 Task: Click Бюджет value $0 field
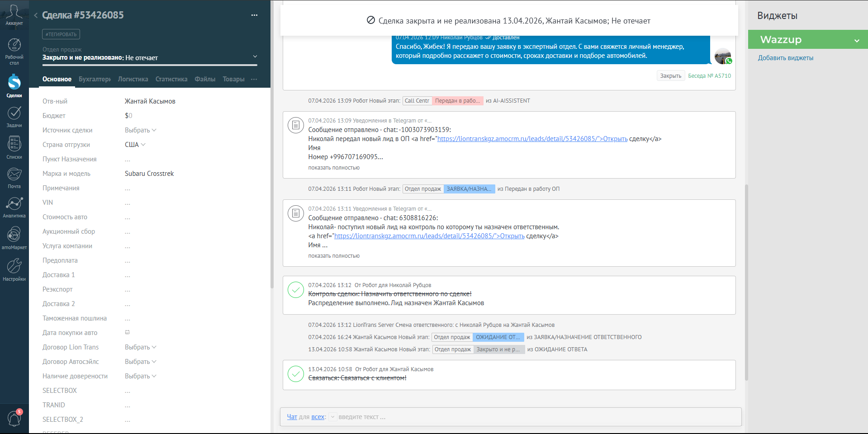pos(128,116)
